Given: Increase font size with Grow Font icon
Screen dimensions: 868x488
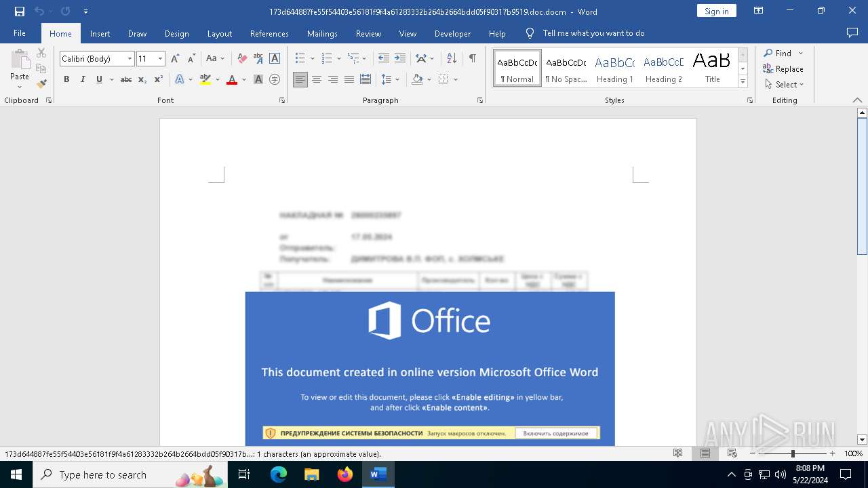Looking at the screenshot, I should [x=176, y=59].
